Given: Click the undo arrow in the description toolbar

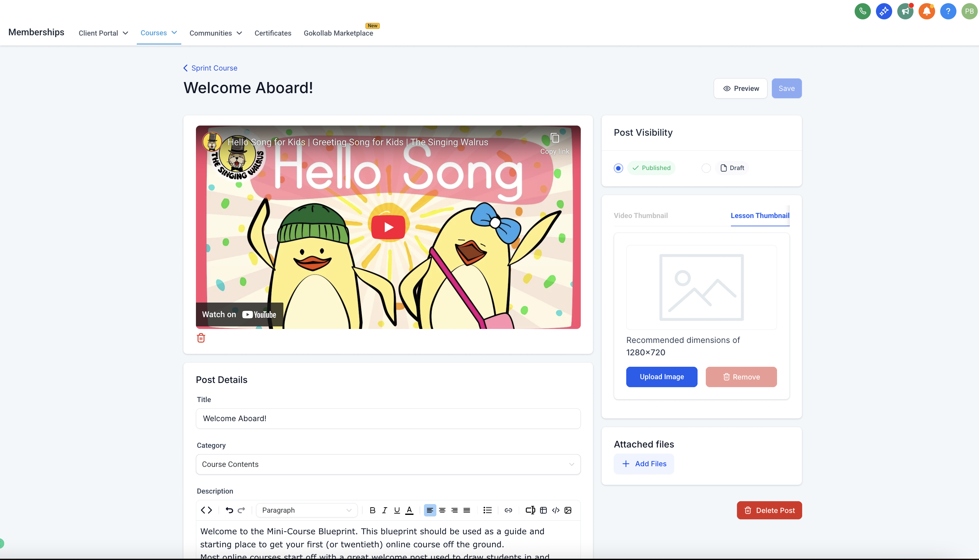Looking at the screenshot, I should pos(229,510).
